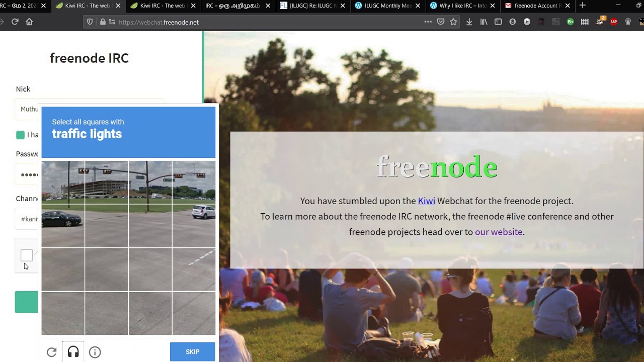Open the 'Kiwi' hyperlink in the welcome text

(x=426, y=201)
